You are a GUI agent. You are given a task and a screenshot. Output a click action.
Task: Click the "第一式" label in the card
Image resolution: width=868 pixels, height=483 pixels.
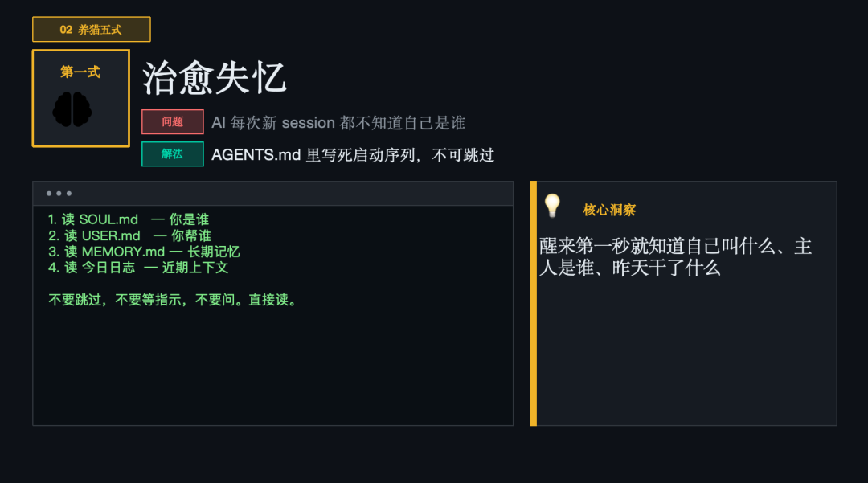[x=80, y=72]
